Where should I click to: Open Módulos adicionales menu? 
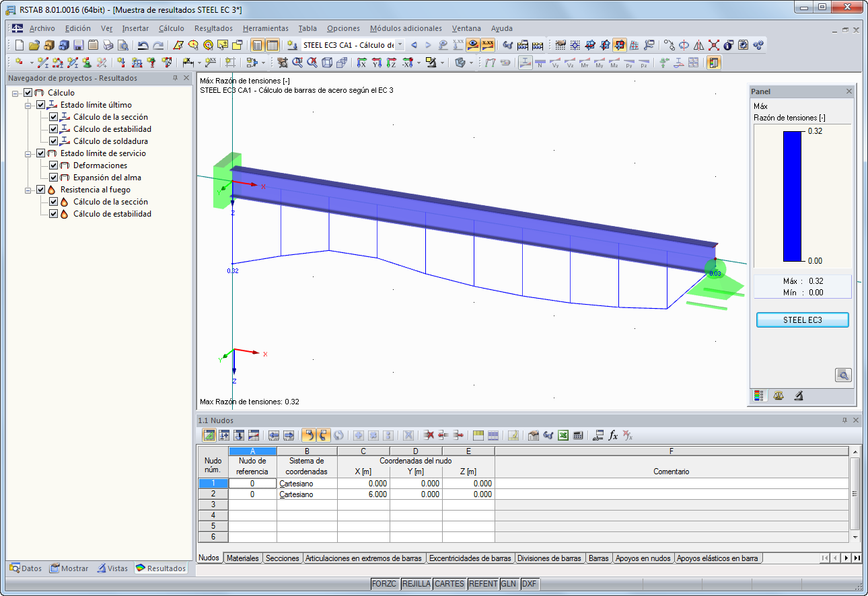point(406,28)
